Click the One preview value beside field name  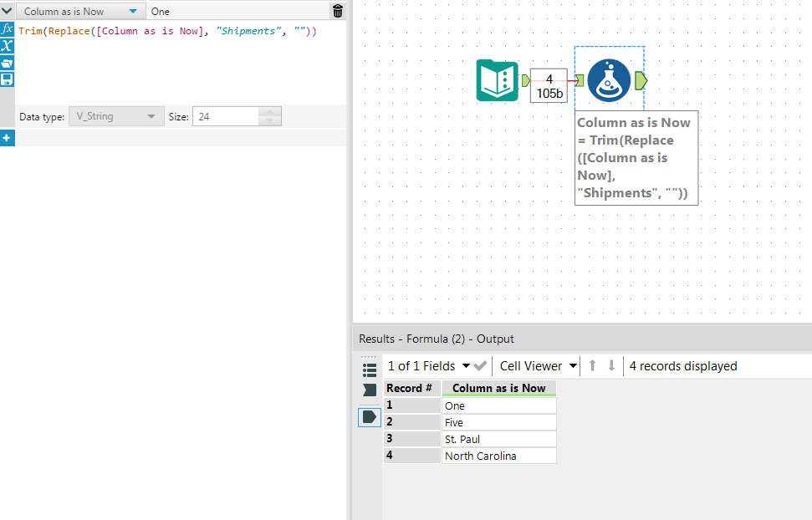coord(161,12)
